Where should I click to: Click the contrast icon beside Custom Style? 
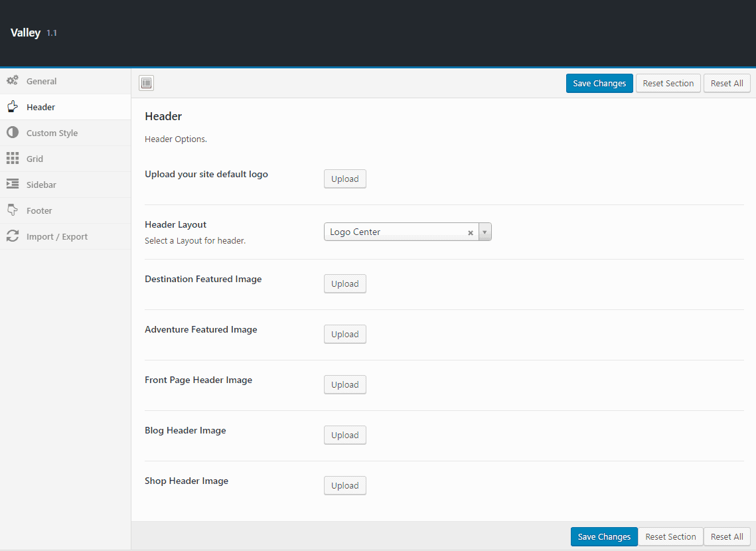pos(13,132)
